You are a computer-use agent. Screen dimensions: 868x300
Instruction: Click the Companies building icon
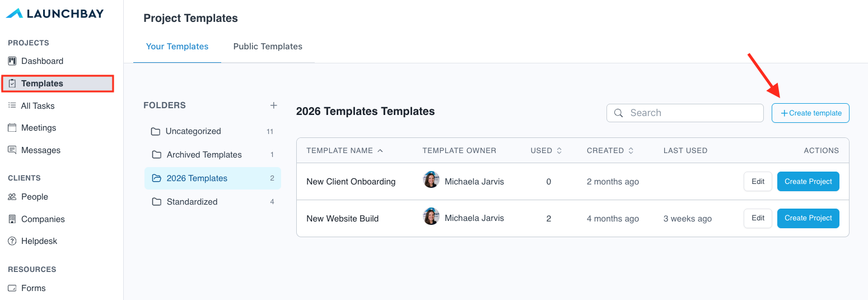coord(12,219)
